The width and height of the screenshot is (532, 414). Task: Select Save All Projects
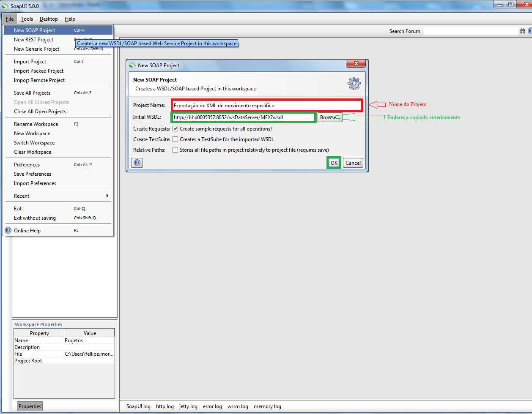[x=58, y=93]
